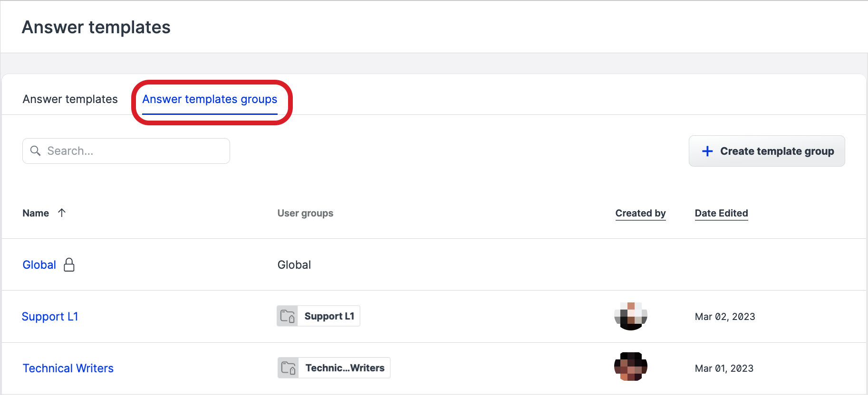This screenshot has height=395, width=868.
Task: Select the Answer templates groups tab
Action: (210, 99)
